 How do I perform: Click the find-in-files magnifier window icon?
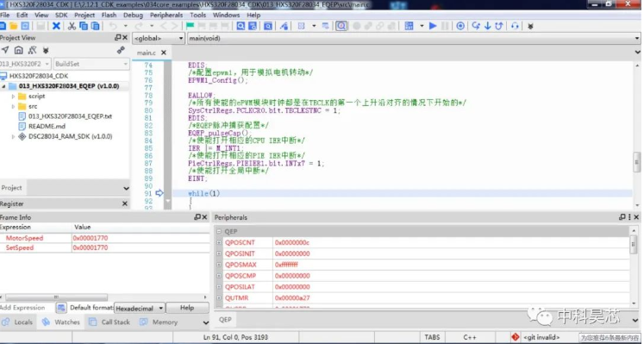[268, 26]
